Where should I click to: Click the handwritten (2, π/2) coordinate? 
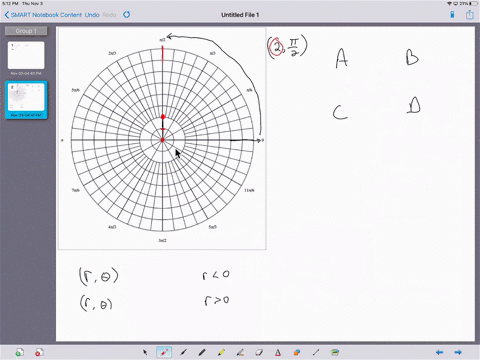(287, 47)
